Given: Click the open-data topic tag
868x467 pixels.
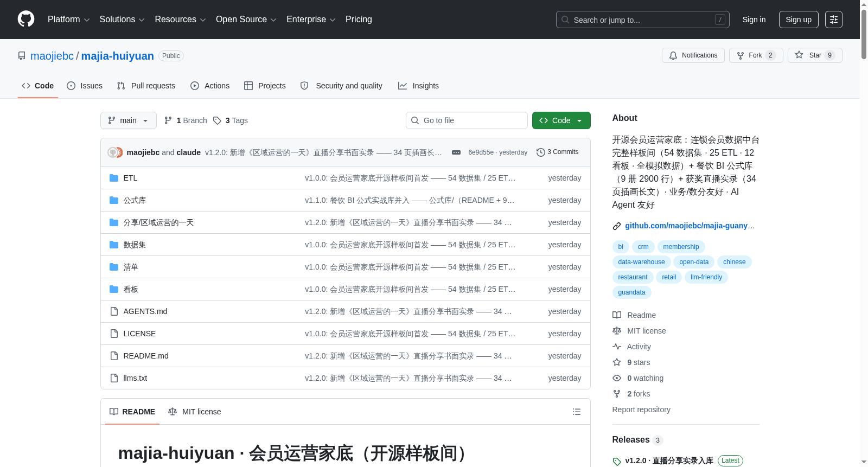Looking at the screenshot, I should pyautogui.click(x=694, y=262).
